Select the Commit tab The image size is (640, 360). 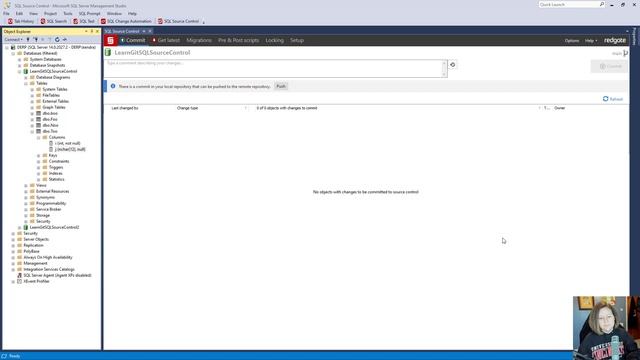[133, 40]
